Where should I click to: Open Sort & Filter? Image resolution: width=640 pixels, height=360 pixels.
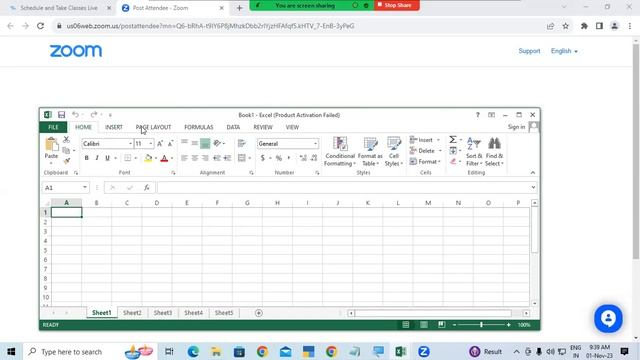point(474,151)
